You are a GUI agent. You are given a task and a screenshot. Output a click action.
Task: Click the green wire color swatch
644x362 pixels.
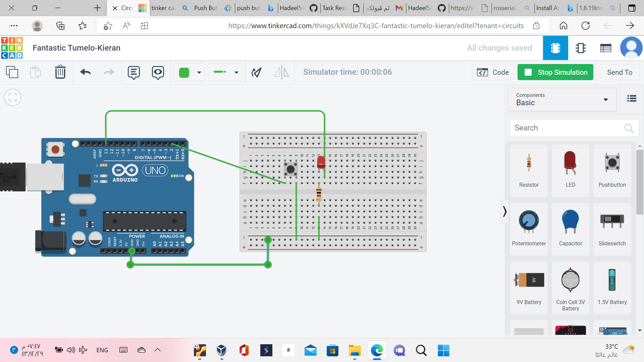tap(184, 72)
